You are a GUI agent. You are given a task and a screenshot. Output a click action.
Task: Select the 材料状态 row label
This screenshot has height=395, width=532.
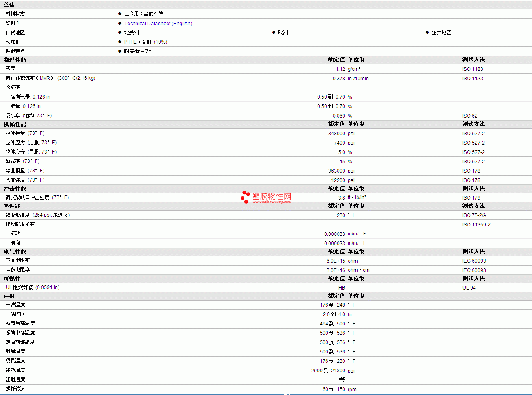[x=15, y=14]
